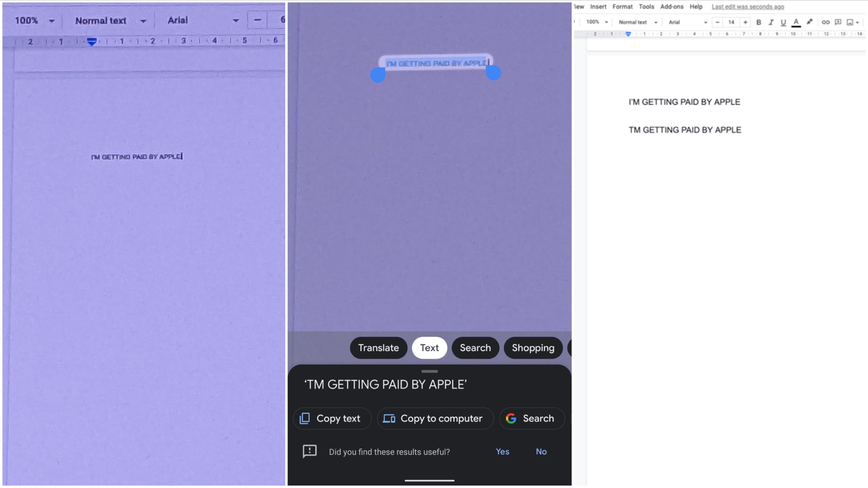Click the blurry text in left photo document
Screen dimensions: 868x488
coord(137,157)
